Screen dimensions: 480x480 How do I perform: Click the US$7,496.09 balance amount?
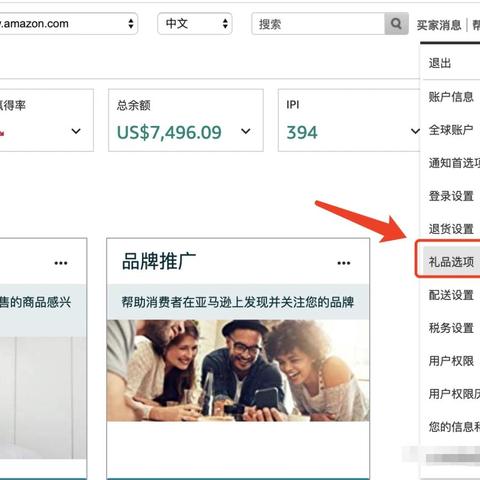coord(169,132)
